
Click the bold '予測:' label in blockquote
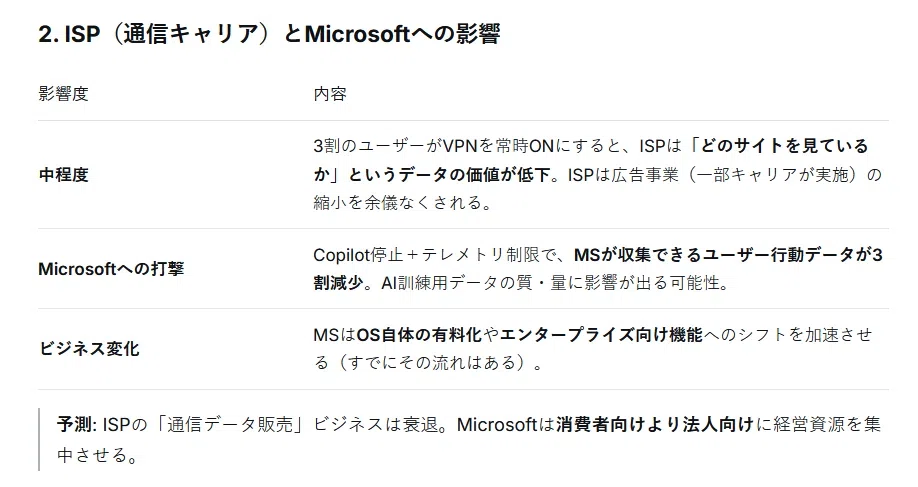(x=77, y=424)
